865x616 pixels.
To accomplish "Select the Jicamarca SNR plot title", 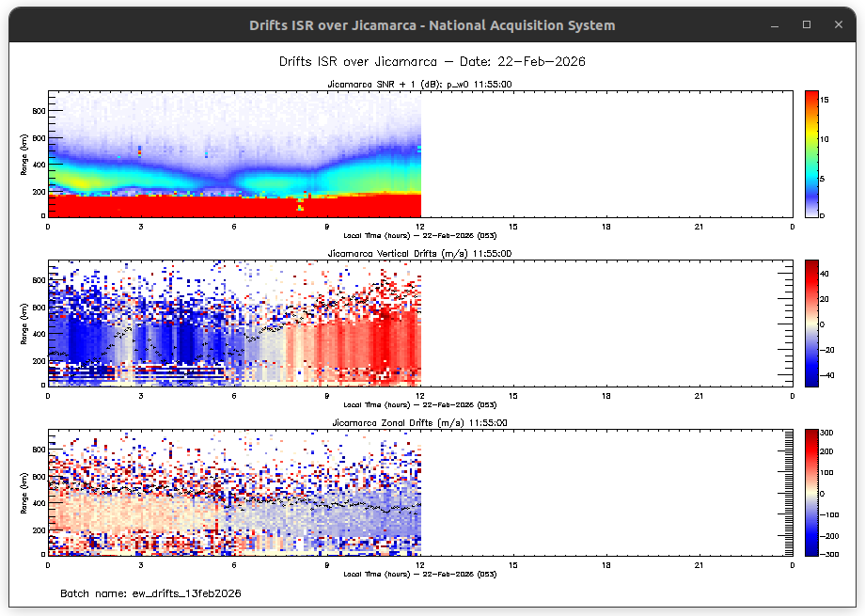I will 419,85.
